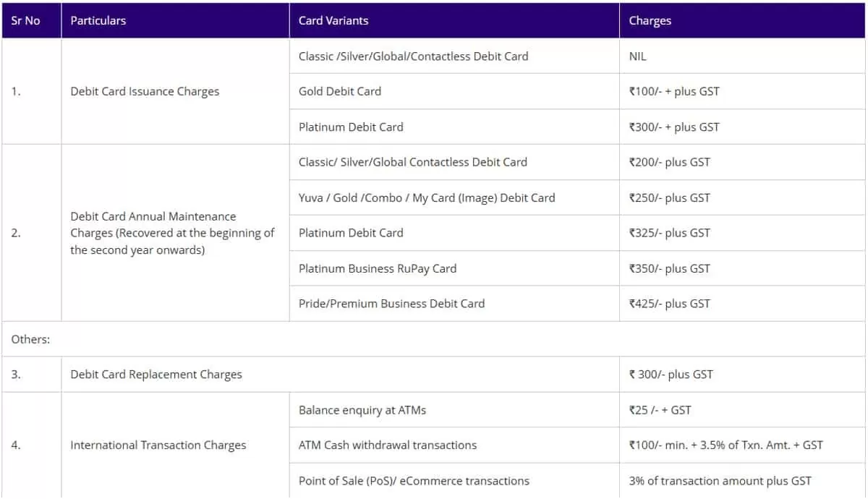Click the ₹425/- plus GST charge

(670, 304)
